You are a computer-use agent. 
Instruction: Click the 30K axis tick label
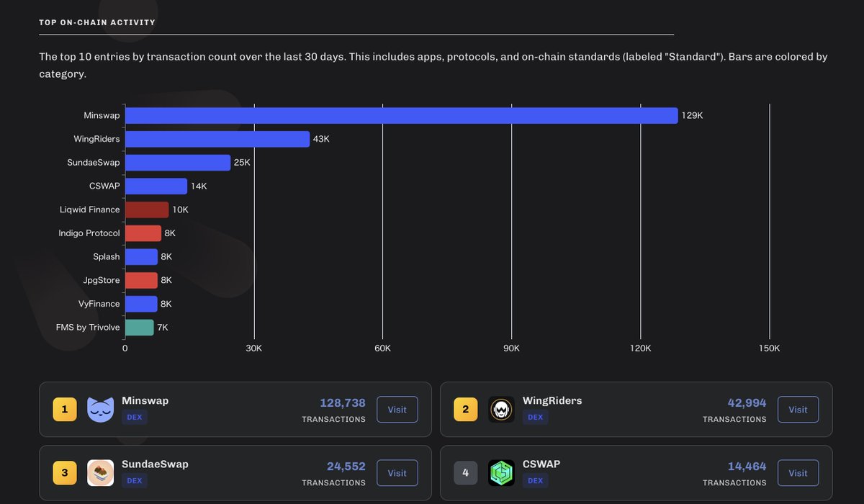pos(253,348)
